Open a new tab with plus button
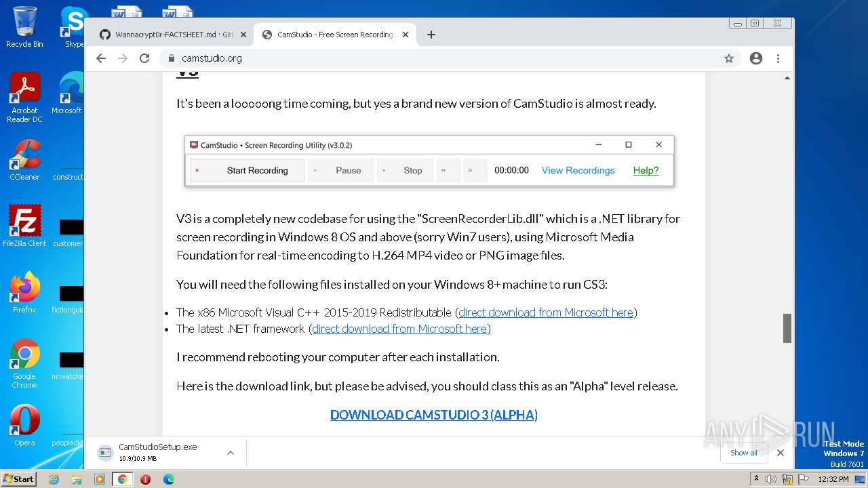The height and width of the screenshot is (488, 868). click(431, 35)
